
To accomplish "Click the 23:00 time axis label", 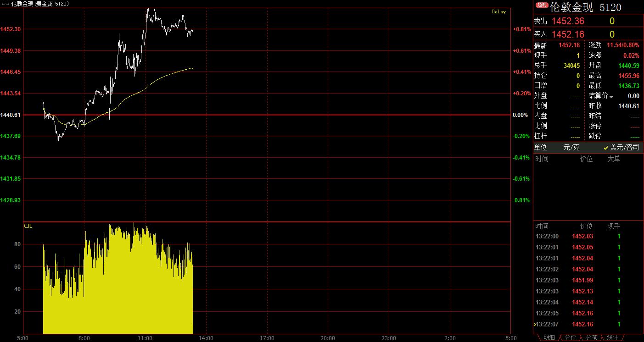I will (389, 338).
